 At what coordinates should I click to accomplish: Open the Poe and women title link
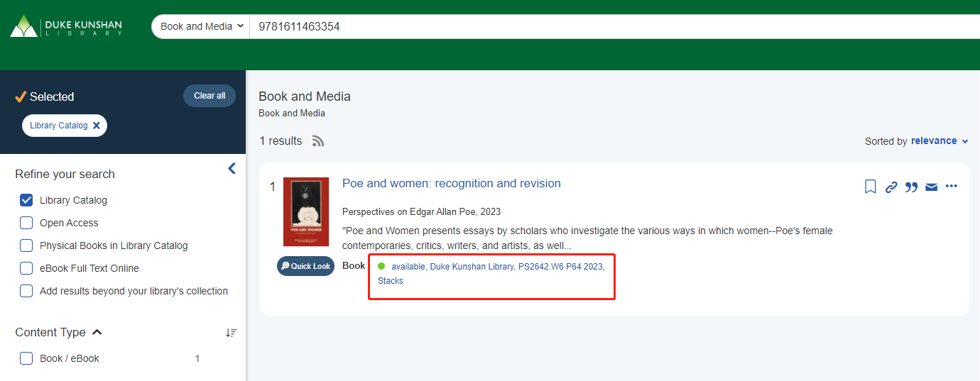451,184
